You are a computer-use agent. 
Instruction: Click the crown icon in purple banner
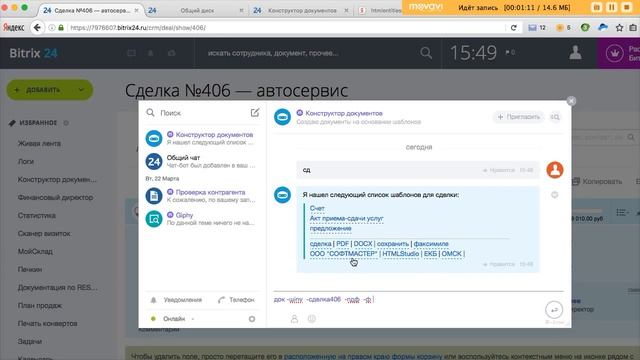coord(614,53)
